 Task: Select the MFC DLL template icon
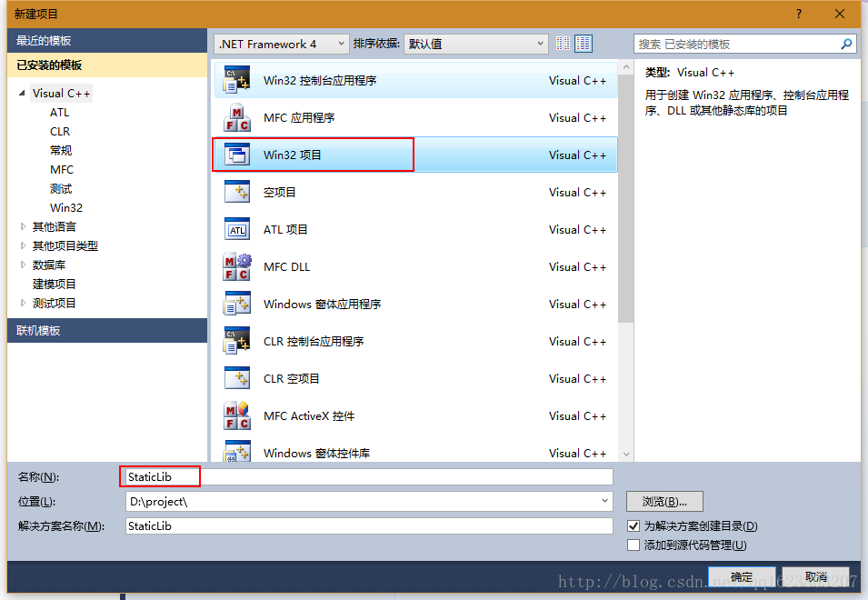pyautogui.click(x=237, y=266)
